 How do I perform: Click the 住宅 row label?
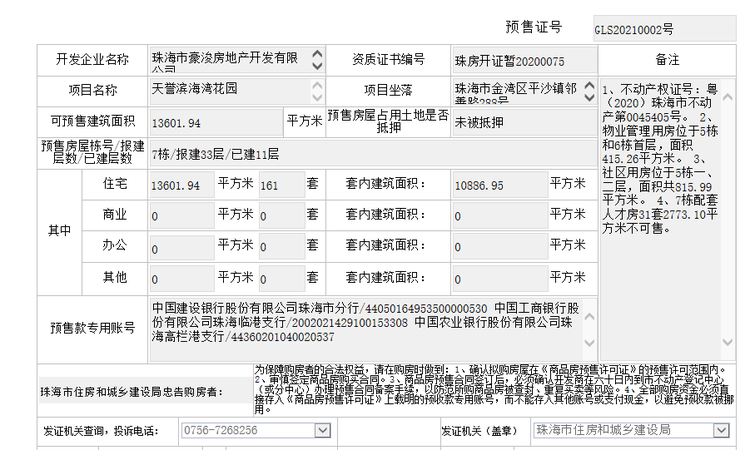pyautogui.click(x=115, y=183)
